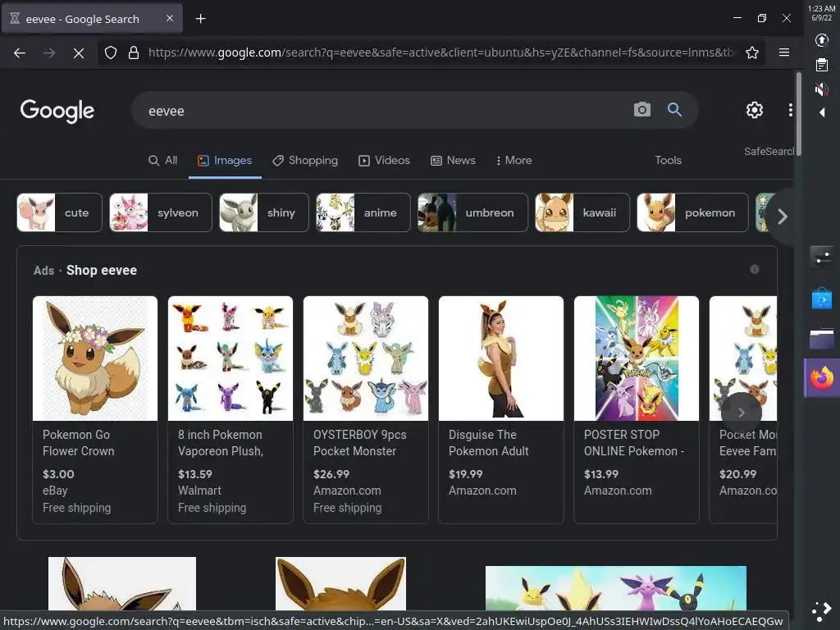Open file manager dock icon
This screenshot has width=840, height=630.
(821, 339)
